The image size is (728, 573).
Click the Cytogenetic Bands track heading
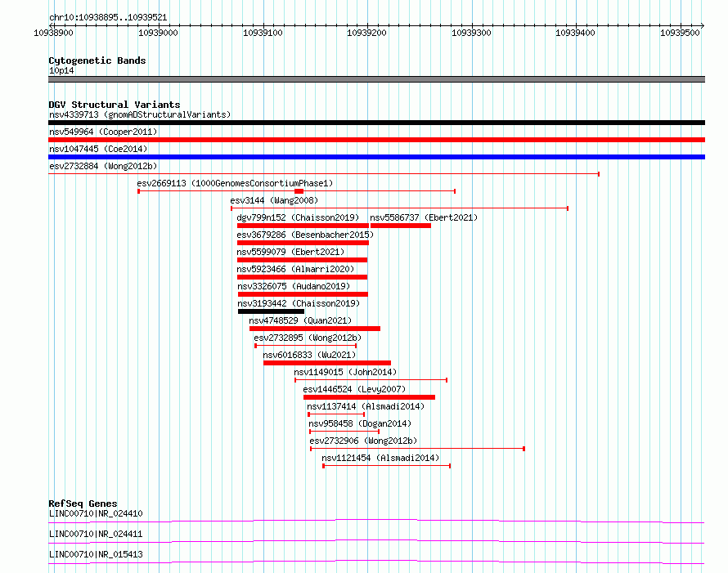[x=97, y=60]
